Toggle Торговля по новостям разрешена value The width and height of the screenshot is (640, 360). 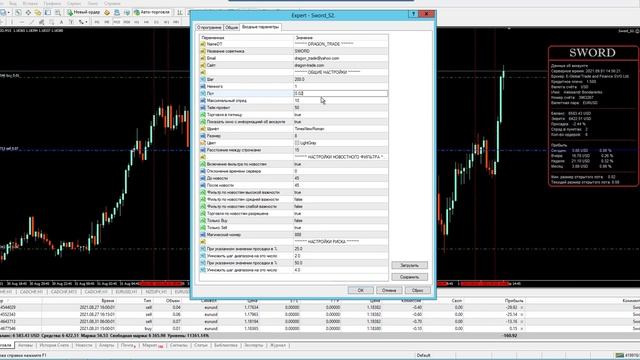click(341, 213)
